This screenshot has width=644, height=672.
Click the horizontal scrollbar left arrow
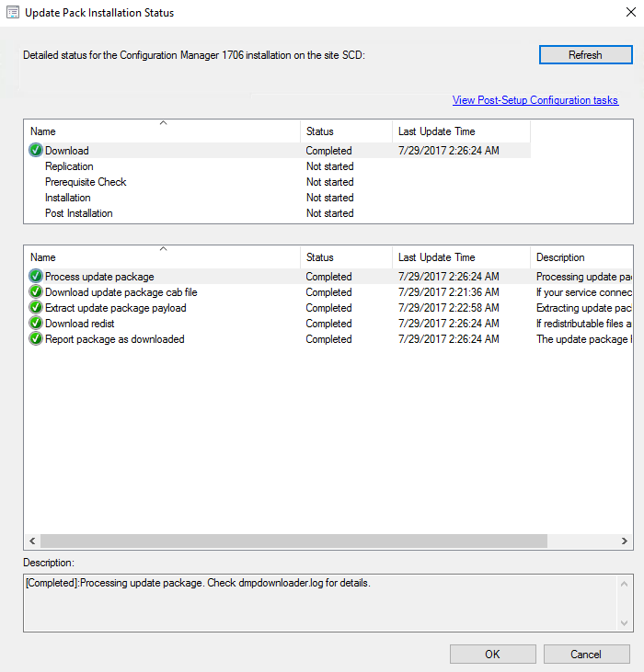click(32, 541)
